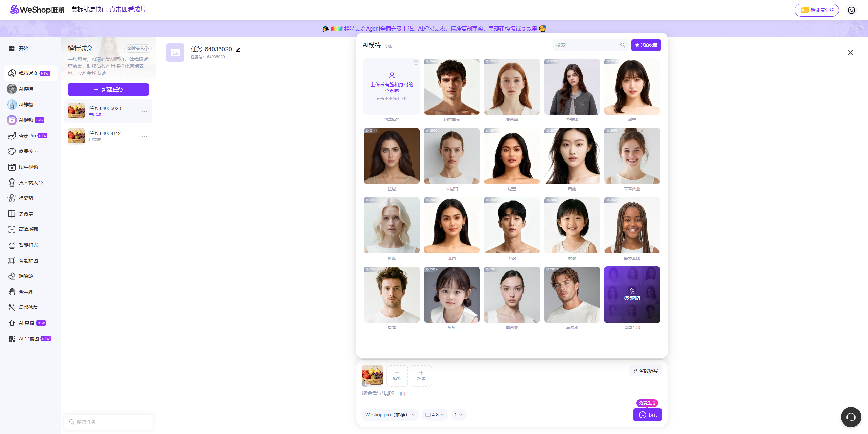Expand the 4:3 aspect ratio dropdown
Viewport: 868px width, 434px height.
click(434, 414)
